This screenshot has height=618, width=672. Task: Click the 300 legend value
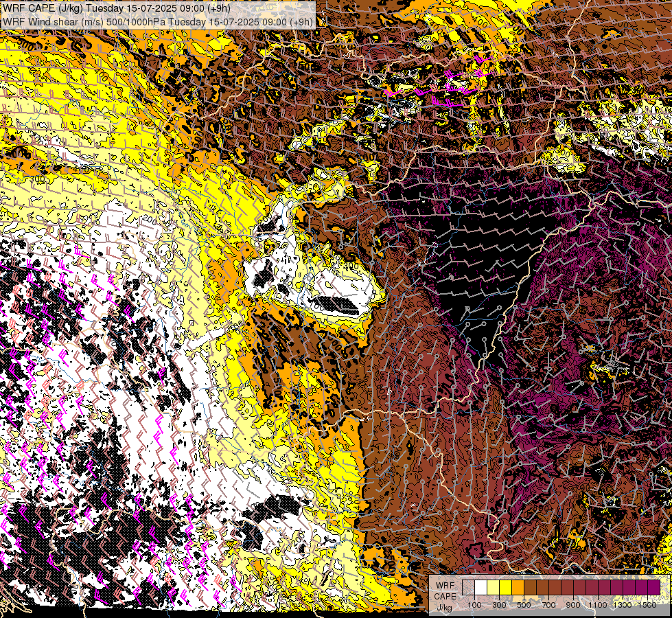[499, 605]
